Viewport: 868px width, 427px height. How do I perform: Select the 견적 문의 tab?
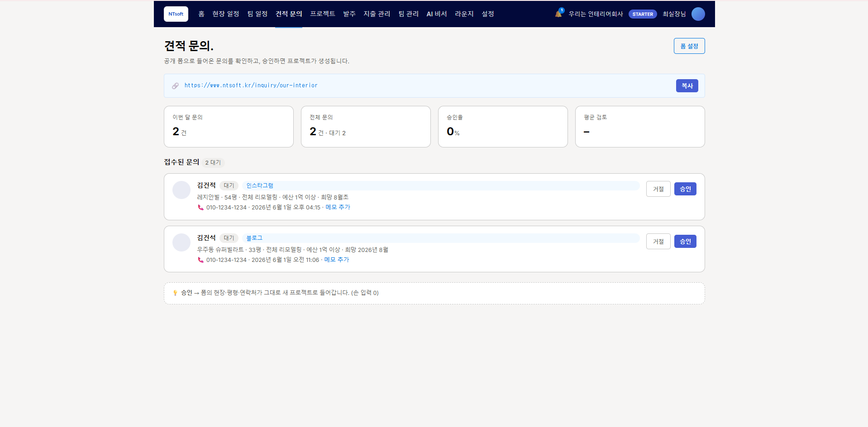pos(289,14)
